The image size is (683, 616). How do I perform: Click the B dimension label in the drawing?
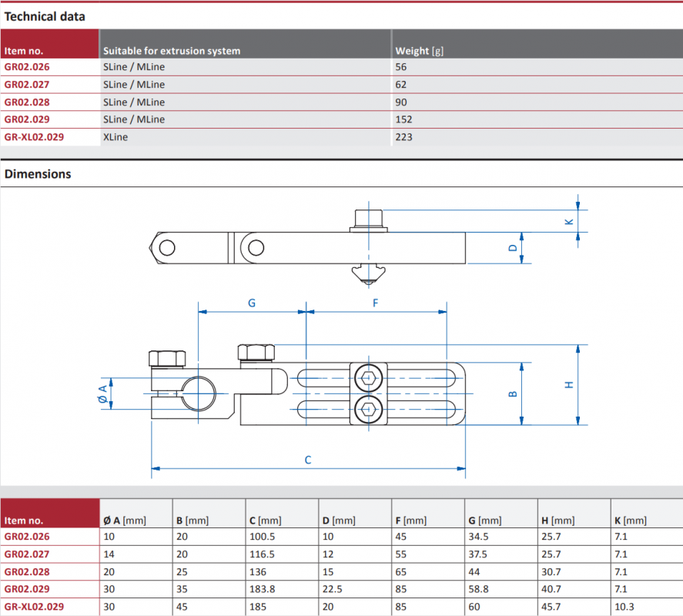coord(513,393)
